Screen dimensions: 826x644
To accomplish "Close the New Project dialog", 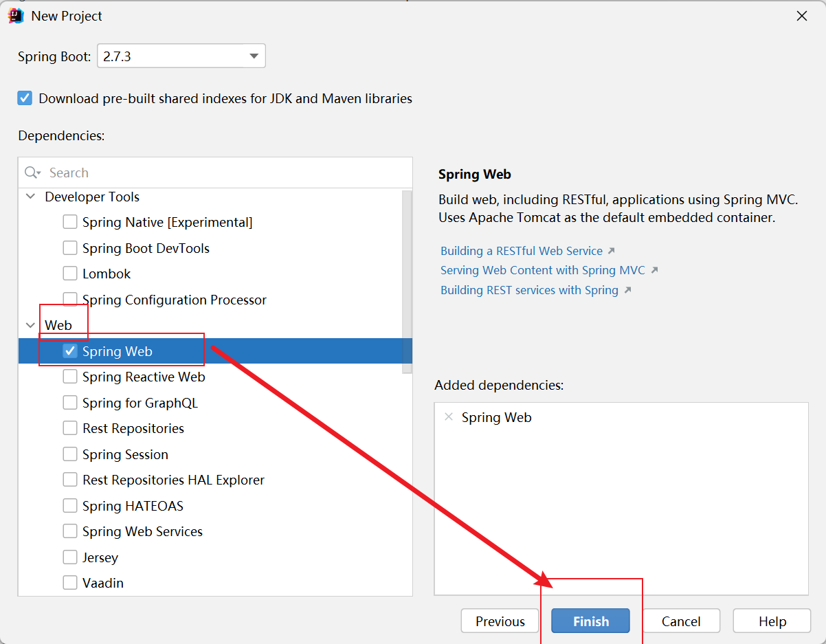I will 801,16.
